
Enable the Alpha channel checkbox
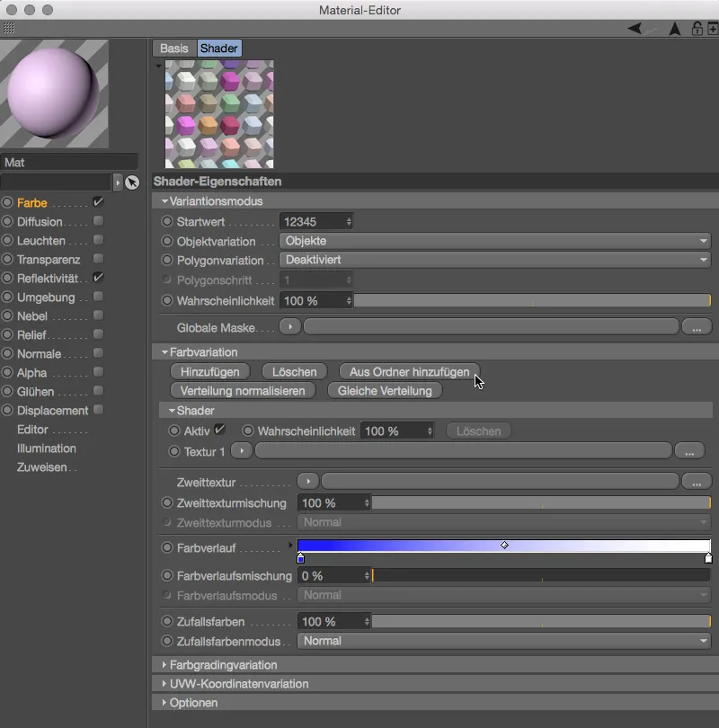98,372
